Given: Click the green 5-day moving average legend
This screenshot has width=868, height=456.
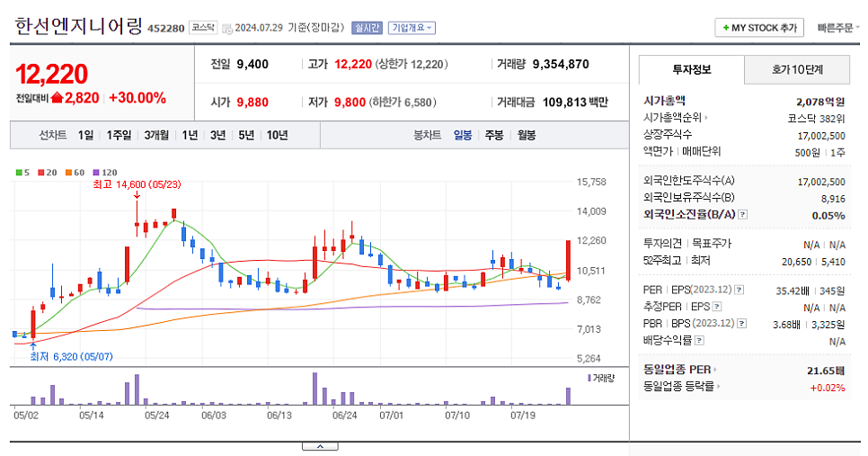Looking at the screenshot, I should [22, 173].
